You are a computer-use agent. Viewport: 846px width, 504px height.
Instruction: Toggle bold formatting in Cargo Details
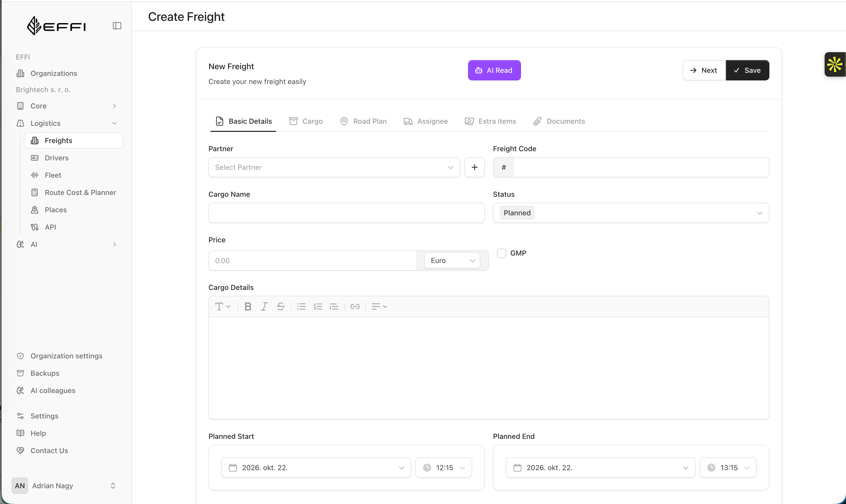248,307
